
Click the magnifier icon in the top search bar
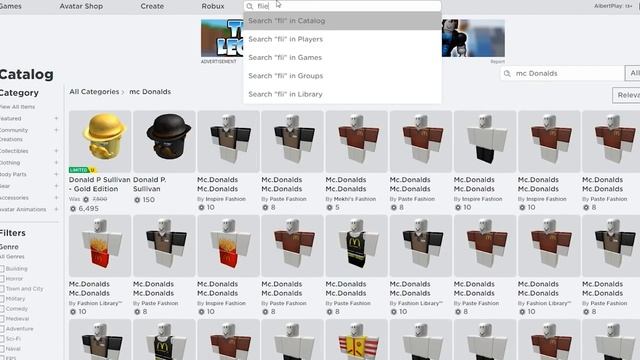pyautogui.click(x=250, y=6)
